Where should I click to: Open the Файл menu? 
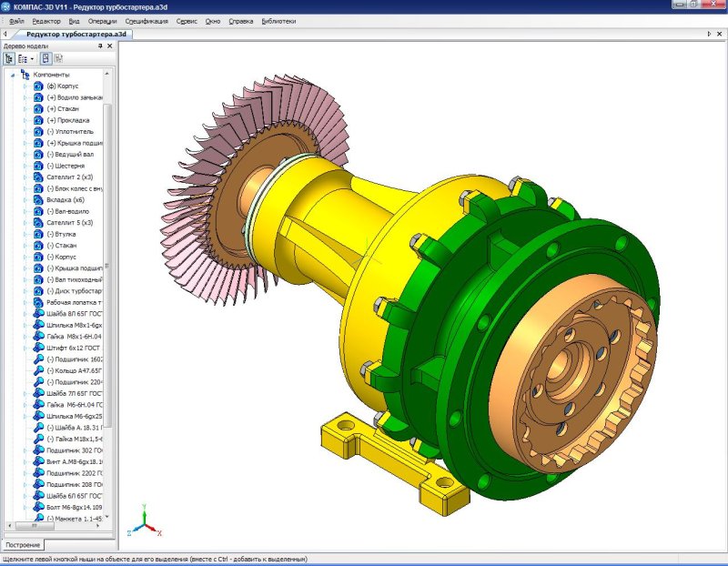click(16, 21)
